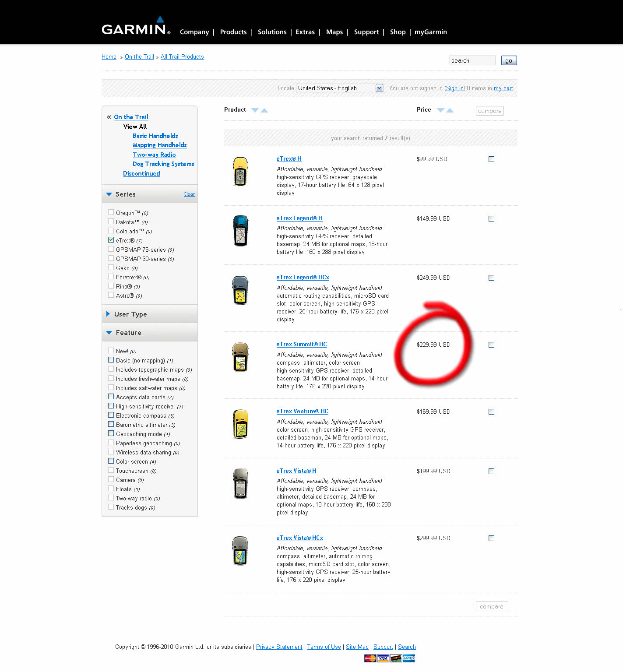Click the Sign In link
The width and height of the screenshot is (623, 672).
(455, 88)
